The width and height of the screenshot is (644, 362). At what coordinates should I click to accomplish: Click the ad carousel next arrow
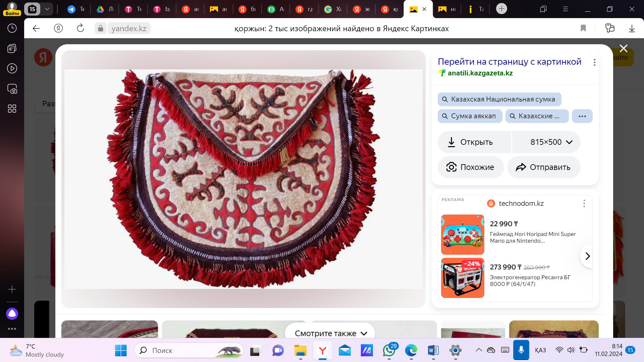[587, 256]
